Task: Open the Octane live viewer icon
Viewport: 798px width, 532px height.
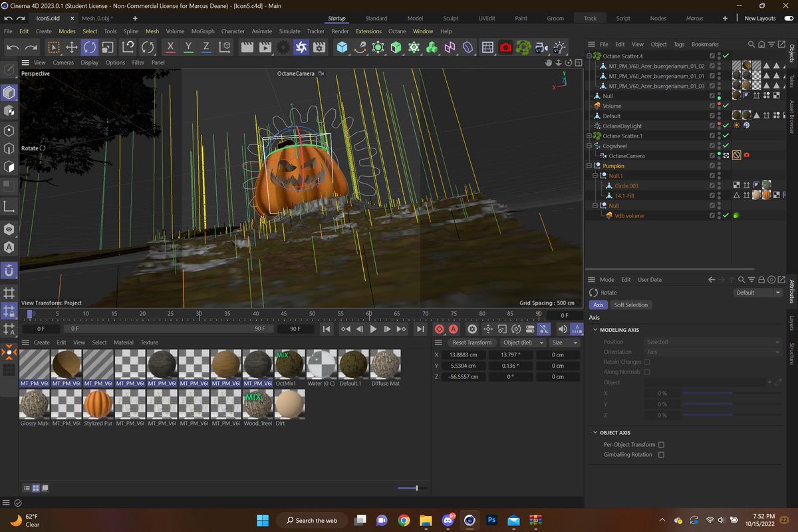Action: 301,47
